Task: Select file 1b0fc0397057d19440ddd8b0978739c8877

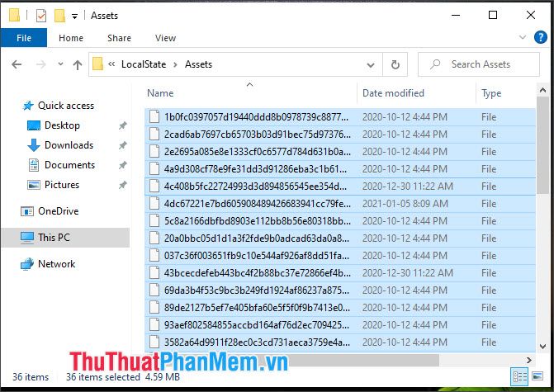Action: coord(340,117)
